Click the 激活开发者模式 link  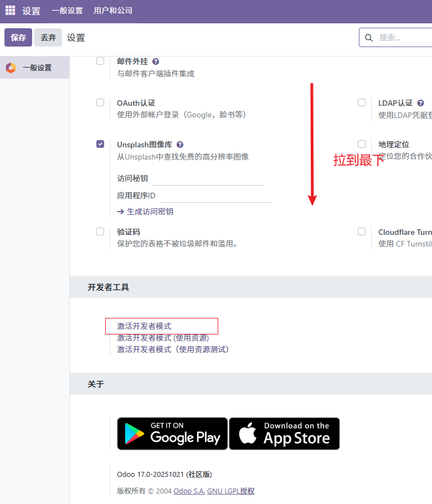pos(144,326)
